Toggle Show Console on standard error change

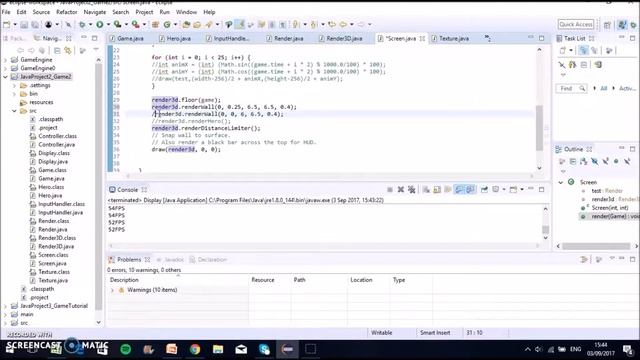[470, 189]
